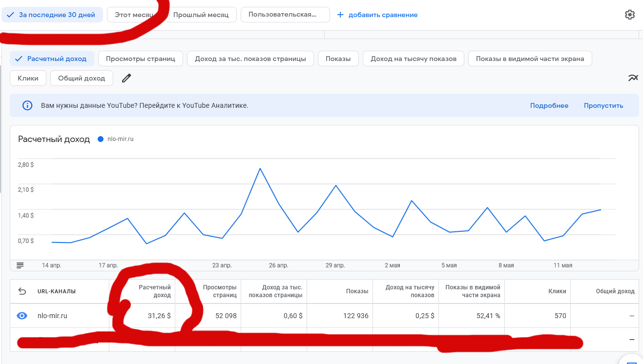Image resolution: width=643 pixels, height=364 pixels.
Task: Click the '11 мая' date on the chart axis
Action: 563,265
